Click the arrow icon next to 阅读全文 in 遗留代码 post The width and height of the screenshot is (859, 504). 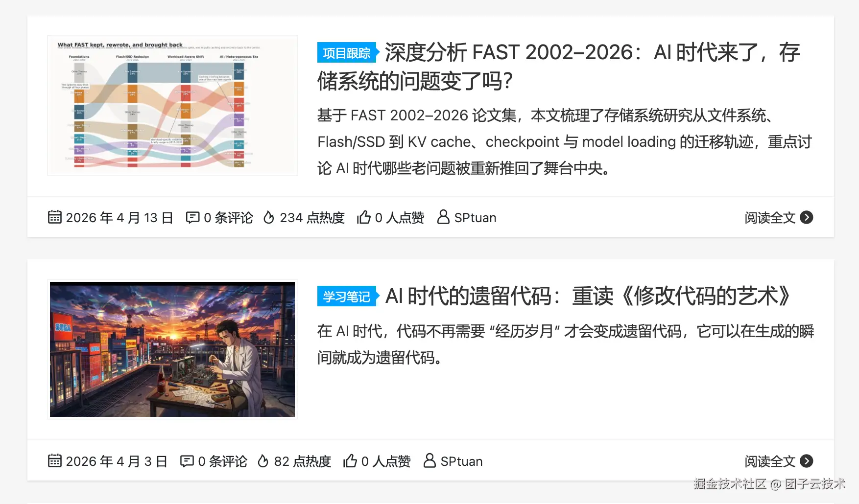807,461
